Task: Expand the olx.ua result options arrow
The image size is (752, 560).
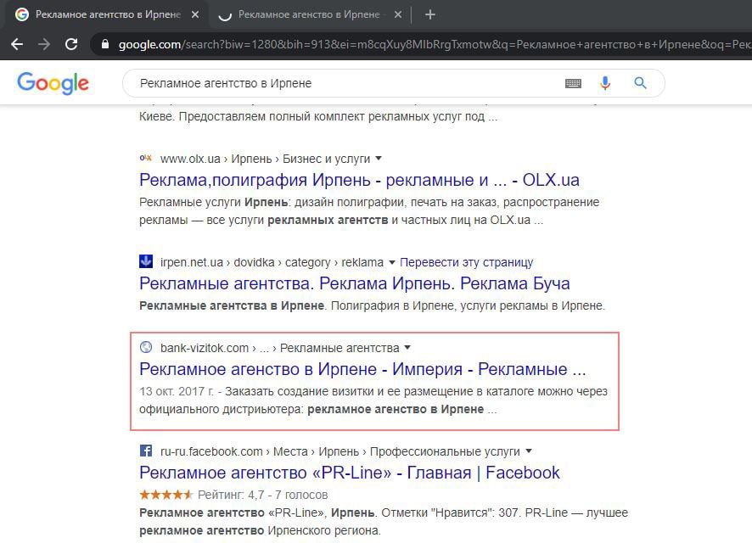Action: tap(379, 159)
